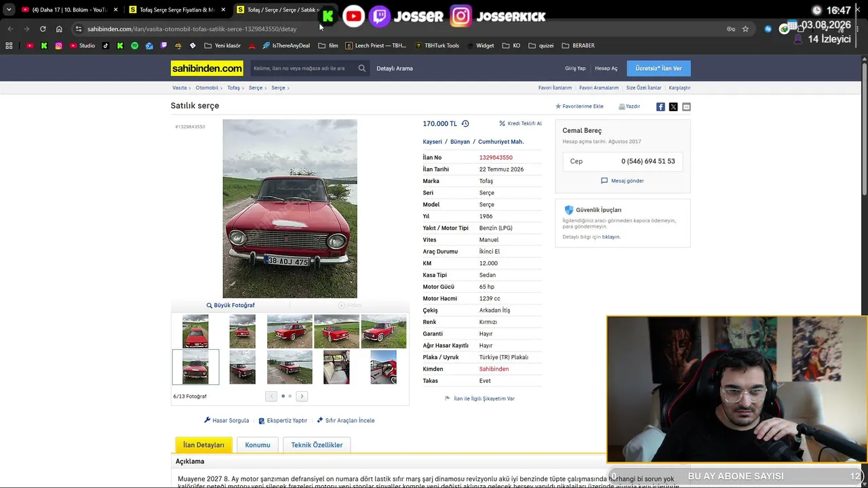Bookmark this page with the star icon

pos(745,29)
